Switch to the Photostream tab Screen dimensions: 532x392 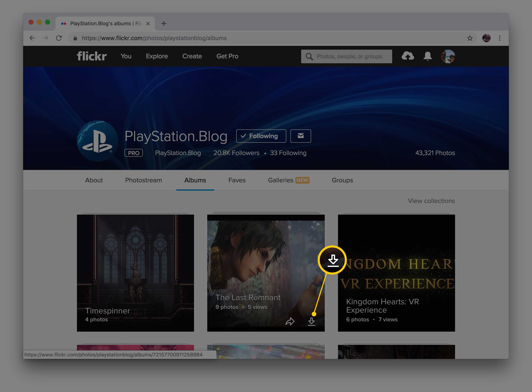tap(143, 180)
